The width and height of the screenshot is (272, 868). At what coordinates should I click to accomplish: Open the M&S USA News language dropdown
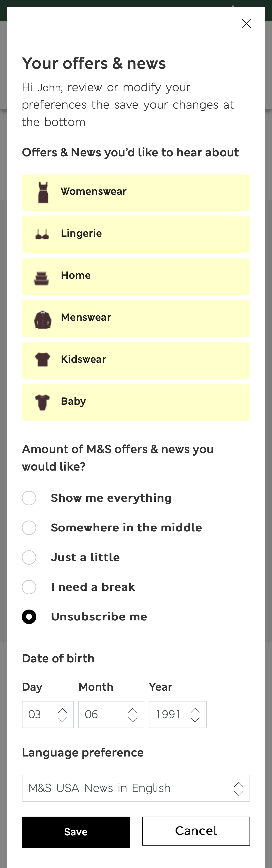[136, 788]
